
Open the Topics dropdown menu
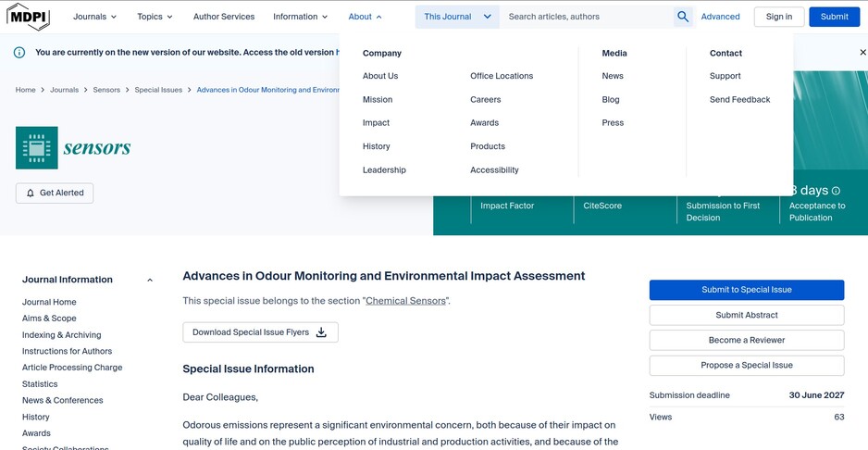155,17
